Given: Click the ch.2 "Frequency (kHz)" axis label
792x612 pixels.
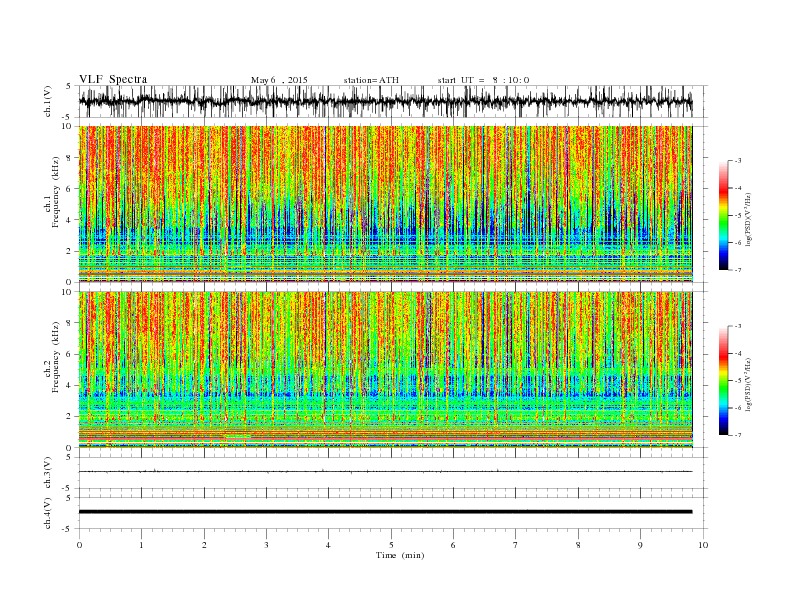Looking at the screenshot, I should click(x=56, y=356).
